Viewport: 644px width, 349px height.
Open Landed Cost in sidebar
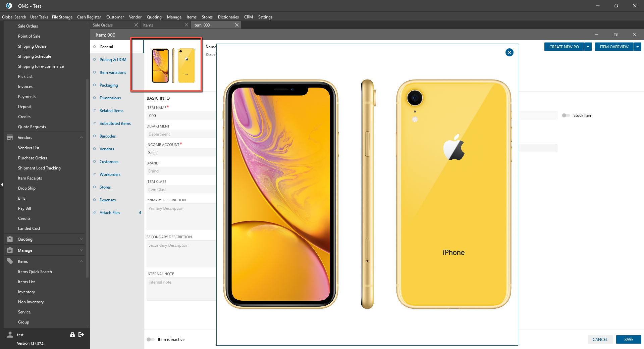coord(29,228)
